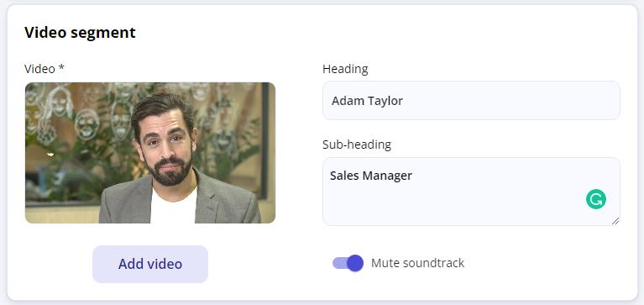Click the 'Heading' field label

tap(345, 69)
